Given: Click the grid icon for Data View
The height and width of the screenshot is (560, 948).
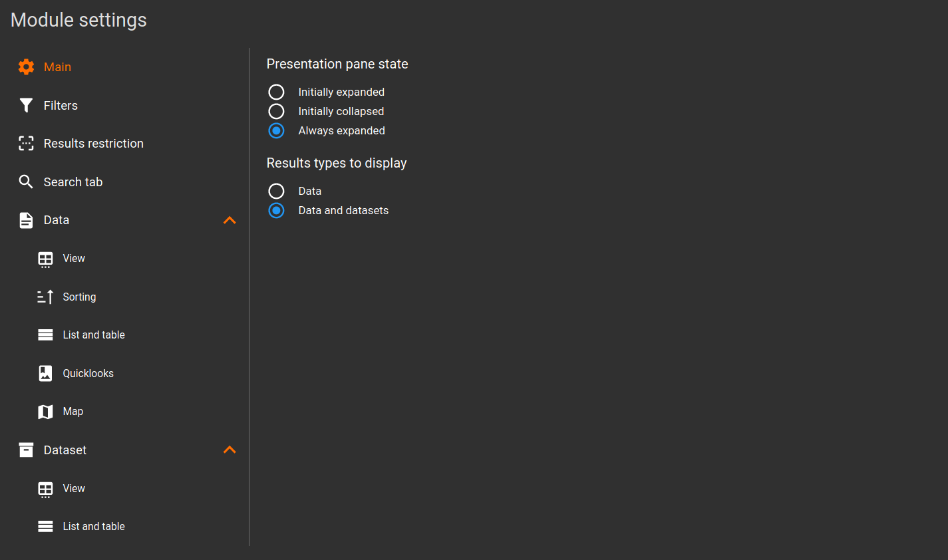Looking at the screenshot, I should coord(45,259).
